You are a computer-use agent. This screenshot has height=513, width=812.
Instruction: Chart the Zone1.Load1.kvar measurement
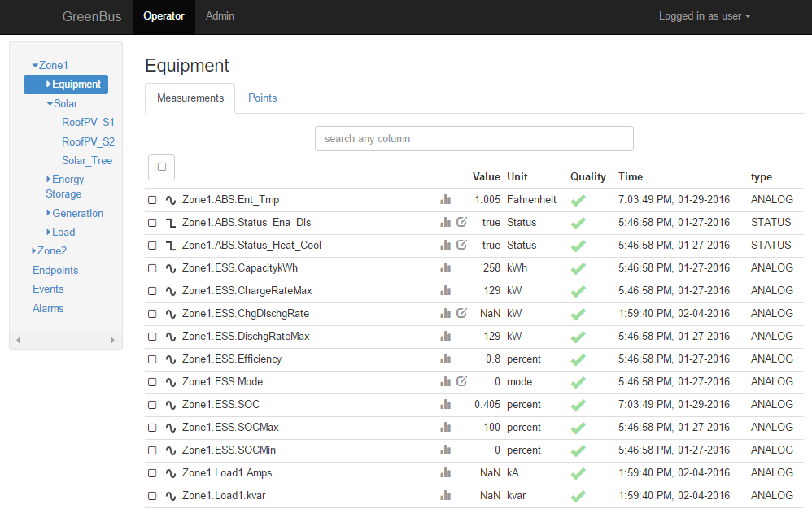[x=445, y=496]
